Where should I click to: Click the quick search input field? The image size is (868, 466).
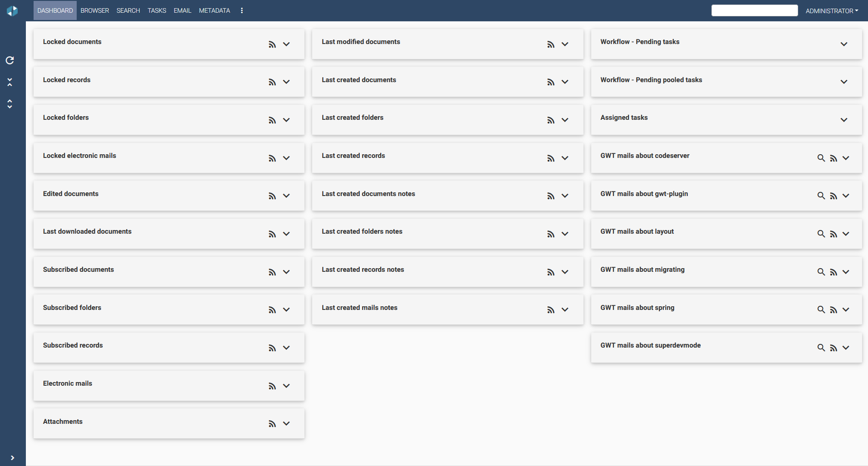coord(754,10)
